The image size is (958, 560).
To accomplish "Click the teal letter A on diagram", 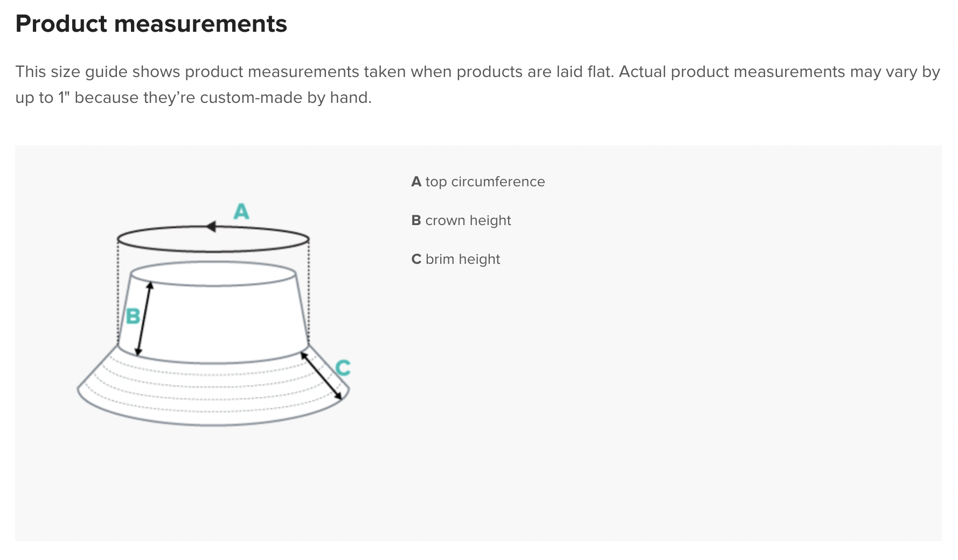I will coord(241,211).
